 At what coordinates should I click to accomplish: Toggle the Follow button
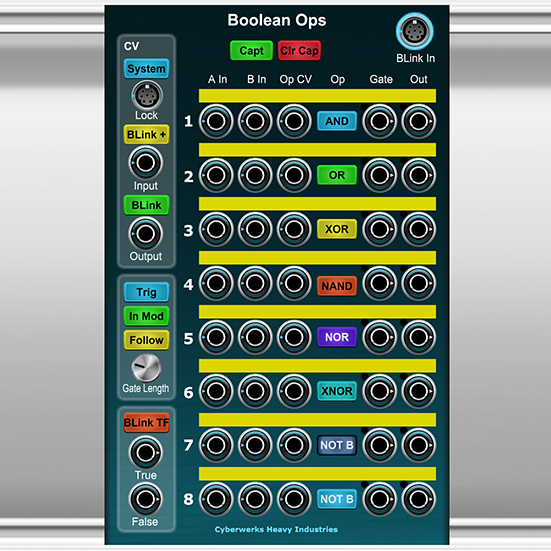[147, 340]
